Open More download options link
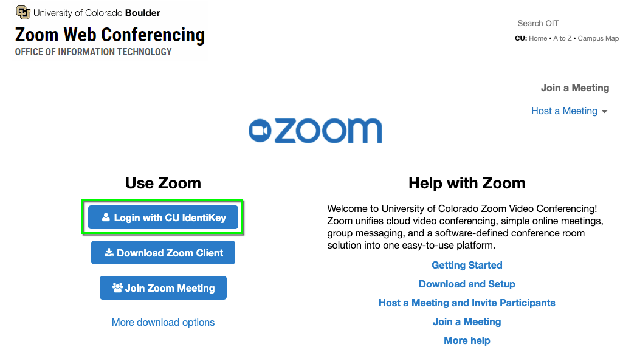Image resolution: width=637 pixels, height=364 pixels. click(x=163, y=322)
